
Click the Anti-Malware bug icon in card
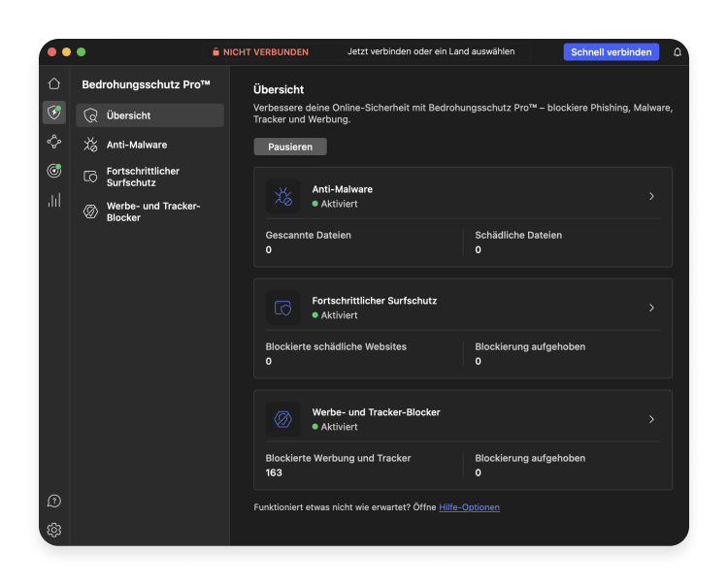[x=283, y=197]
